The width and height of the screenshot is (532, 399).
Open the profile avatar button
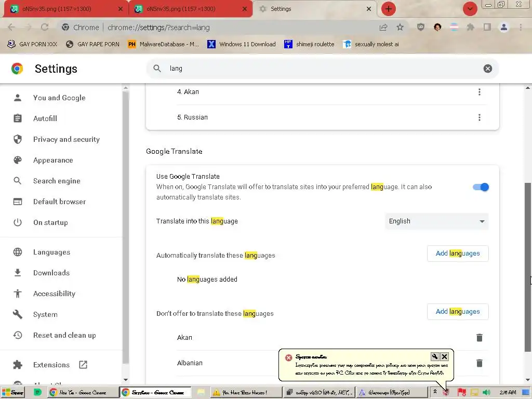pos(504,27)
